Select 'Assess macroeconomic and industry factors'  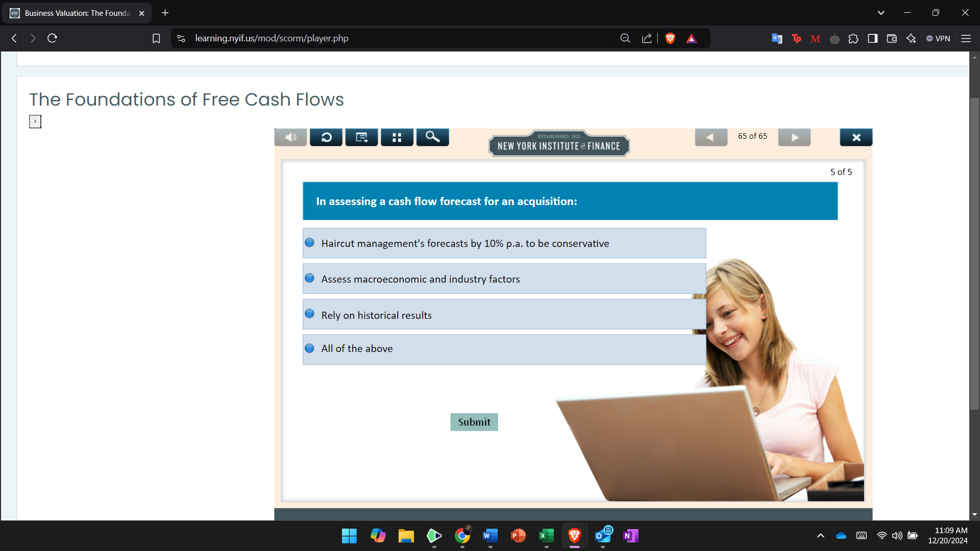[x=309, y=279]
